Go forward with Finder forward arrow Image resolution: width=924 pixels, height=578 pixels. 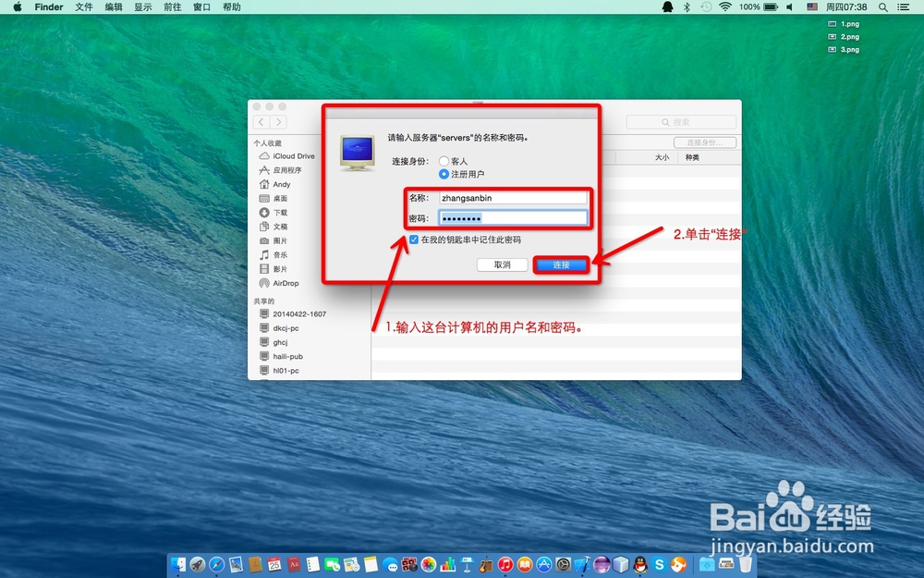(278, 122)
